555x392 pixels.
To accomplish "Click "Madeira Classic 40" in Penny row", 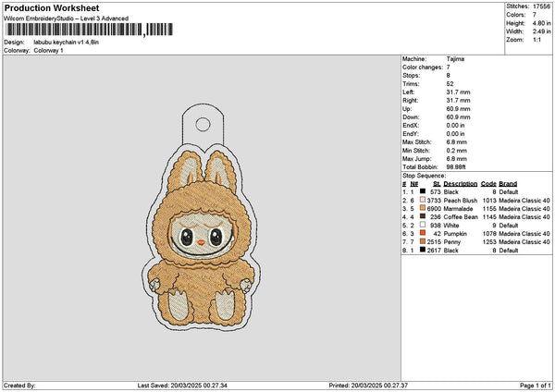I will tap(524, 242).
